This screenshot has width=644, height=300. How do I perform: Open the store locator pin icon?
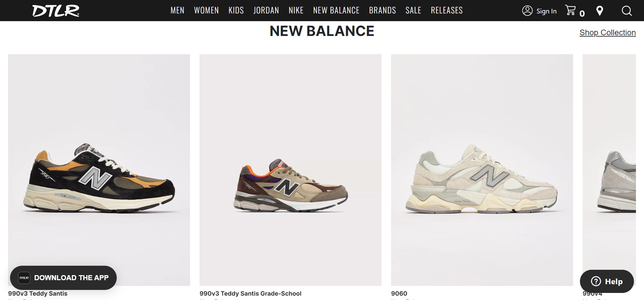coord(600,11)
